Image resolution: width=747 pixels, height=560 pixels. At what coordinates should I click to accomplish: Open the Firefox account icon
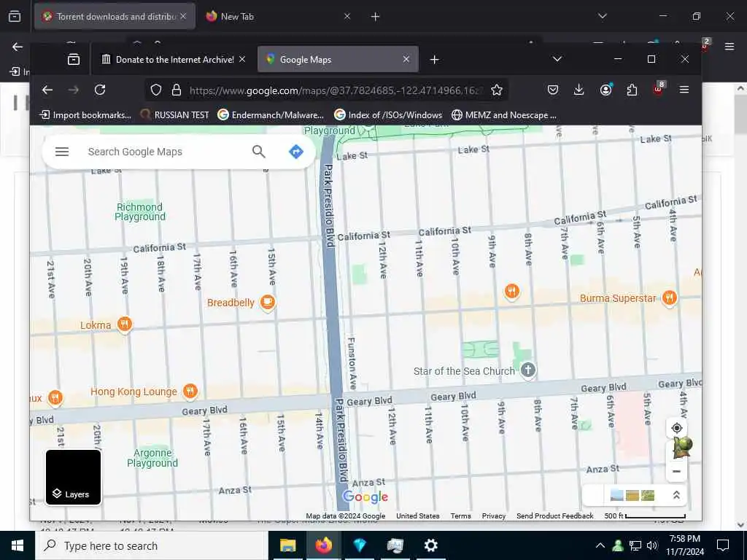click(605, 90)
